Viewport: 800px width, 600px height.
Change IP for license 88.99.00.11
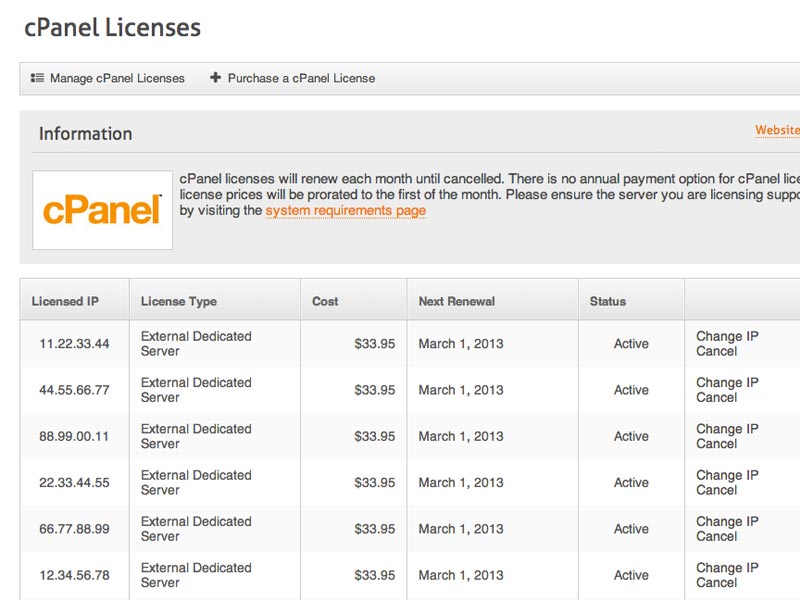tap(727, 429)
